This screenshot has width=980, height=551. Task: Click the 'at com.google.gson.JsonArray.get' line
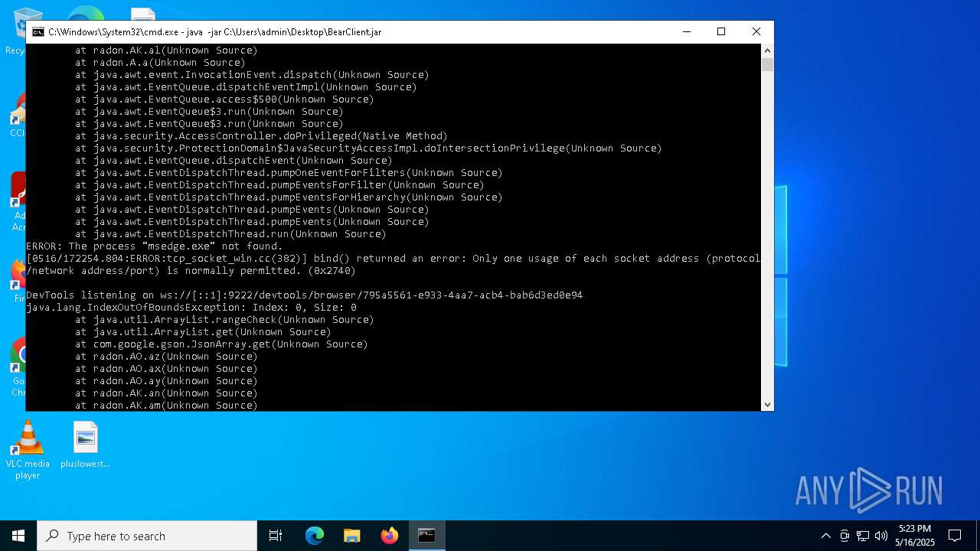221,344
